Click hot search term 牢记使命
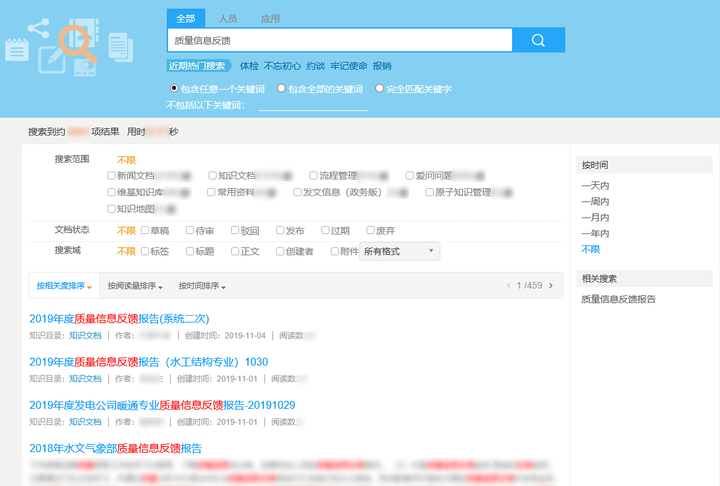720x486 pixels. click(x=349, y=66)
